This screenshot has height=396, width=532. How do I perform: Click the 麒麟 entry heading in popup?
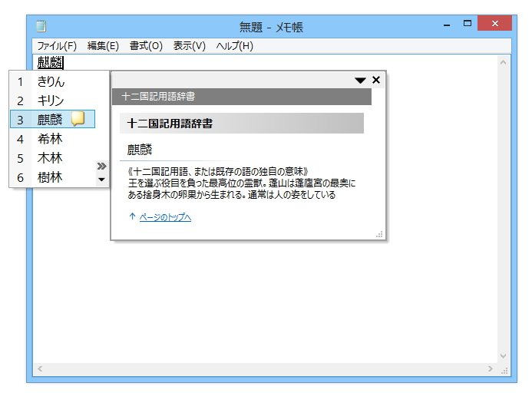[140, 150]
